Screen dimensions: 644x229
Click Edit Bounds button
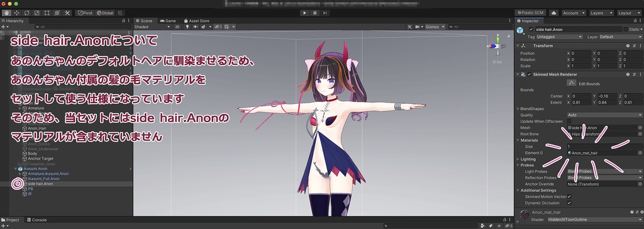[x=571, y=83]
